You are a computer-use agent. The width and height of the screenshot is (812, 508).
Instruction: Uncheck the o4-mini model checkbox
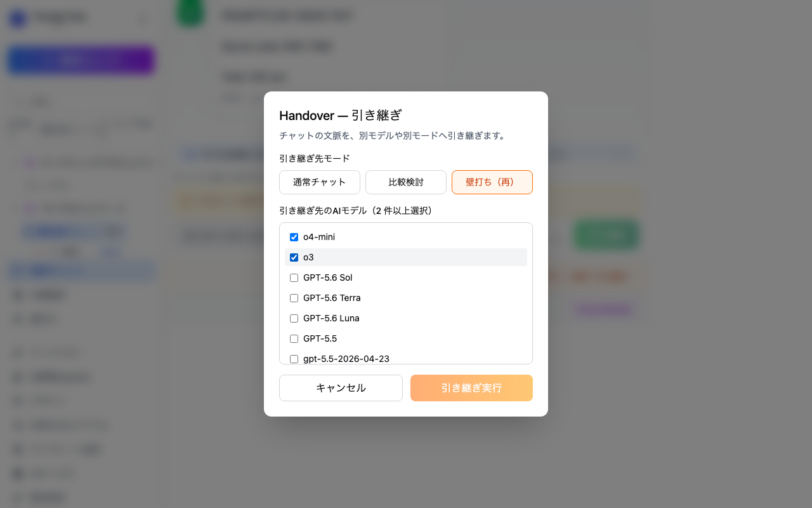pos(294,237)
